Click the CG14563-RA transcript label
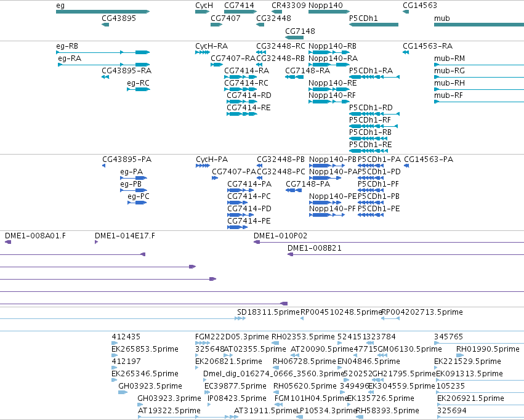Image resolution: width=524 pixels, height=420 pixels. coord(428,46)
